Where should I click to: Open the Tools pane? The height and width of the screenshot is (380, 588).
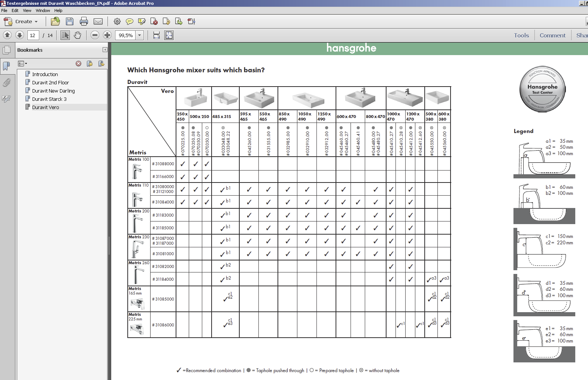[x=521, y=35]
